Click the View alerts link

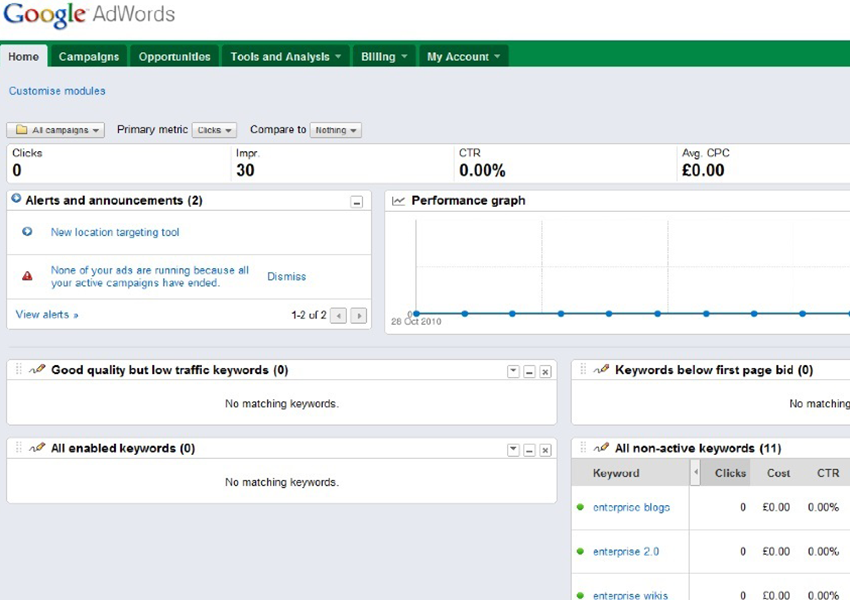pos(47,315)
